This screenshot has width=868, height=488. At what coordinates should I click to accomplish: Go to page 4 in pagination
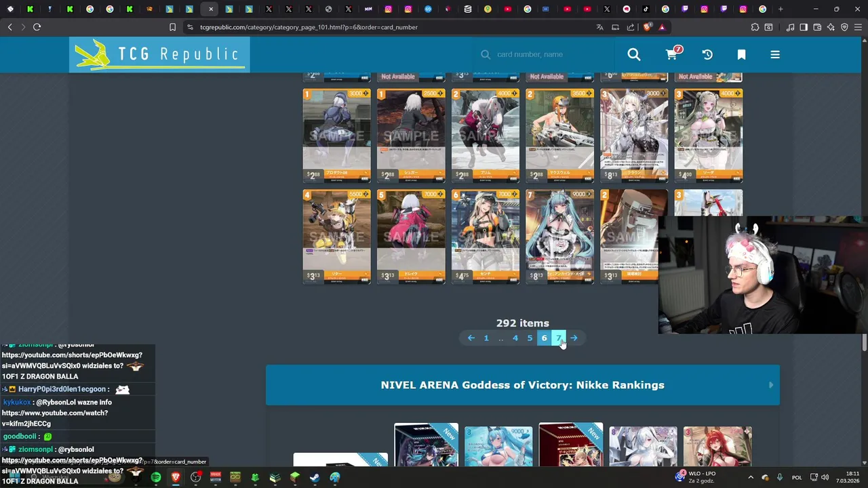click(515, 338)
